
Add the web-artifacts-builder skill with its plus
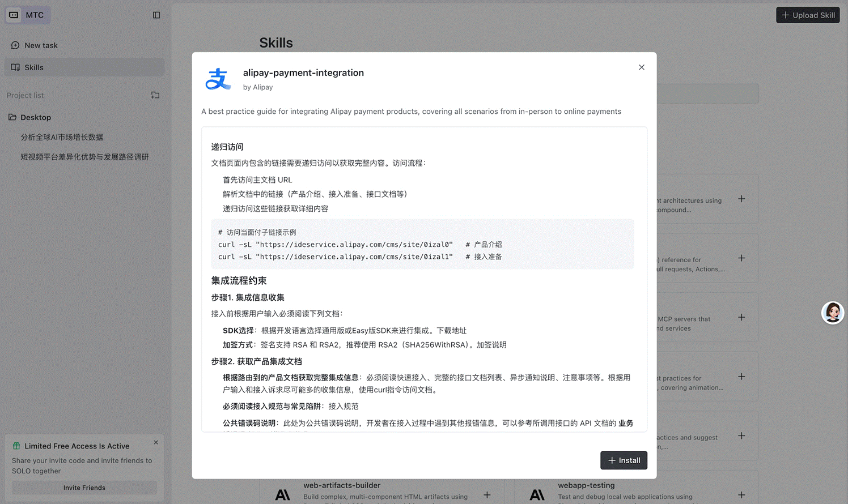[487, 495]
